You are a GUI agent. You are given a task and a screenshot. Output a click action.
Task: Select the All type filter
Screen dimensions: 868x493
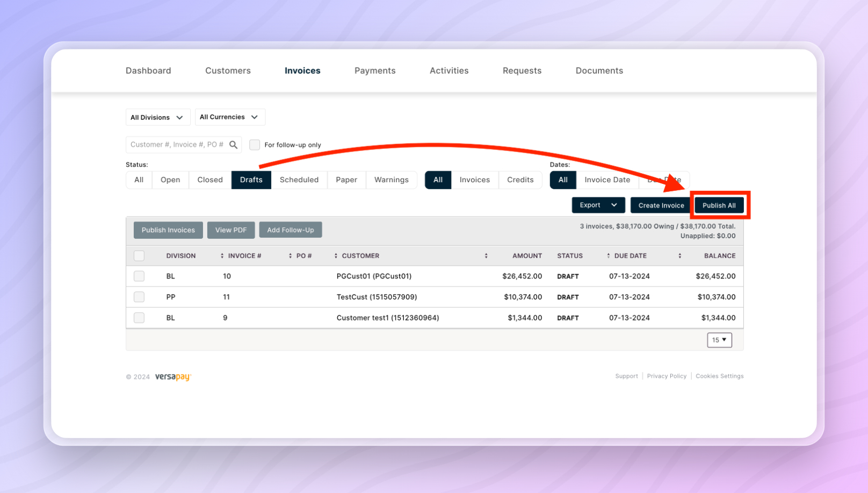point(438,180)
